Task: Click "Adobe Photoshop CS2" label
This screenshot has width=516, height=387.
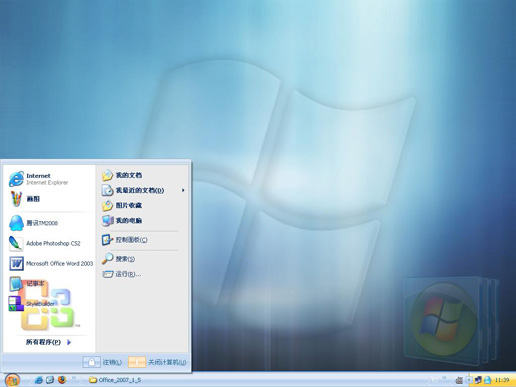Action: coord(53,243)
